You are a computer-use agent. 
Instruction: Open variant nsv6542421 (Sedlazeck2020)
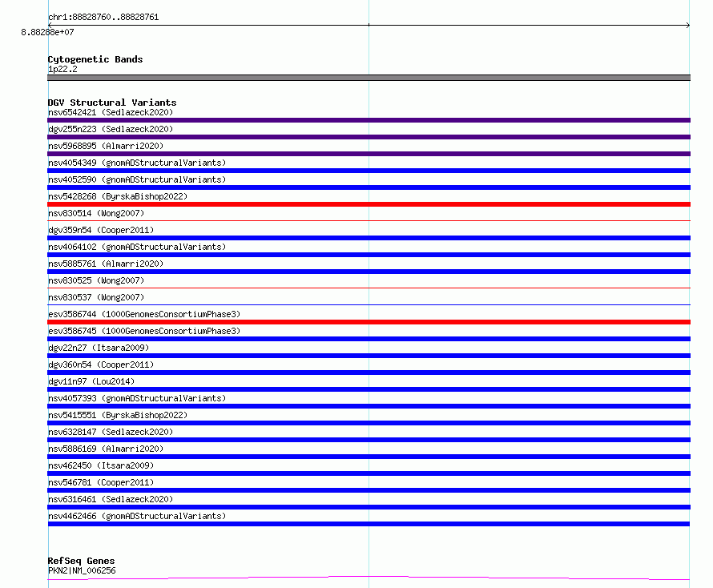[111, 112]
